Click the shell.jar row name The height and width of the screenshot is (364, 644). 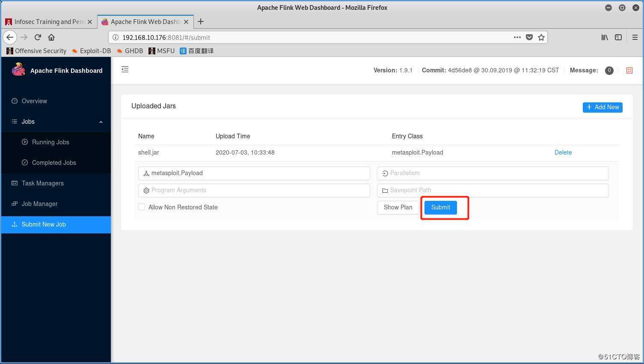click(x=148, y=152)
